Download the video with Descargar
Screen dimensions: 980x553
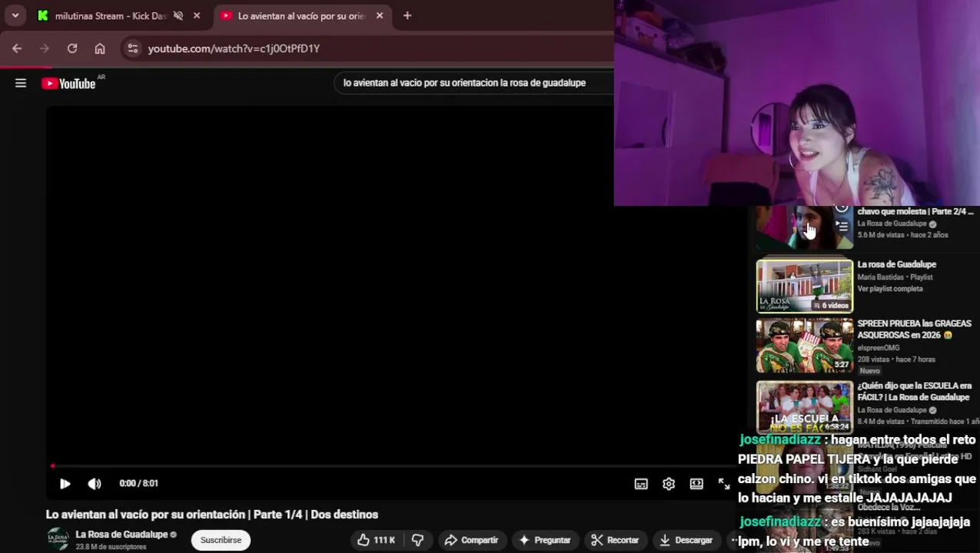686,540
